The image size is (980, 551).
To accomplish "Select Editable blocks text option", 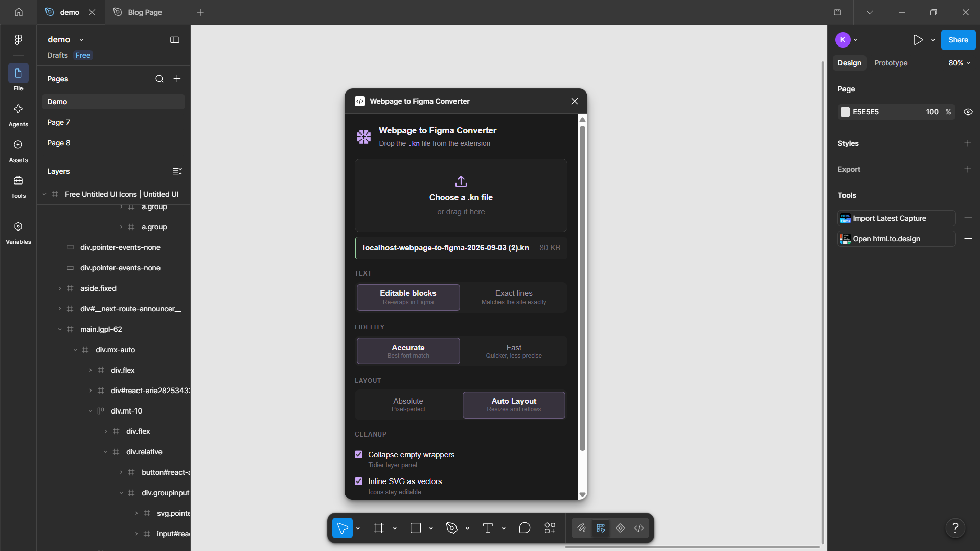I will 408,297.
